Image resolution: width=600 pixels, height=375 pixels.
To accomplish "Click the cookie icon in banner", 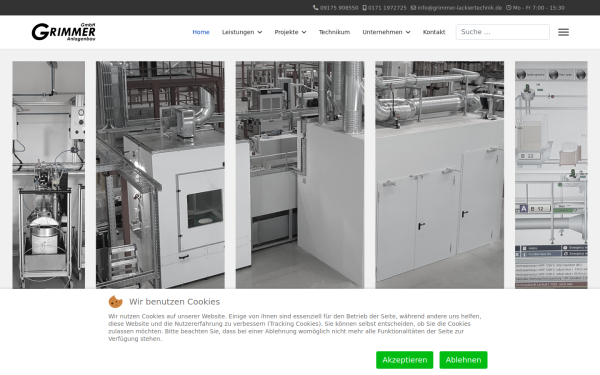I will tap(116, 302).
